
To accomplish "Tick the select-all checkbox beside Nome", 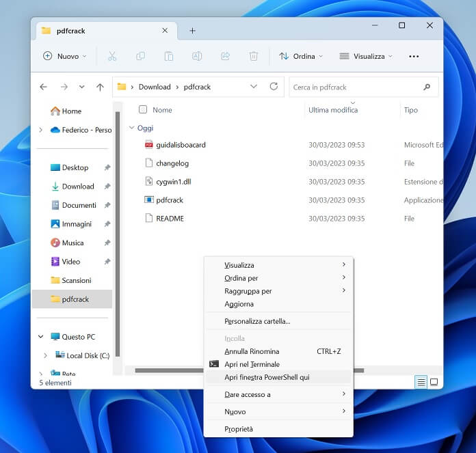I will 143,109.
